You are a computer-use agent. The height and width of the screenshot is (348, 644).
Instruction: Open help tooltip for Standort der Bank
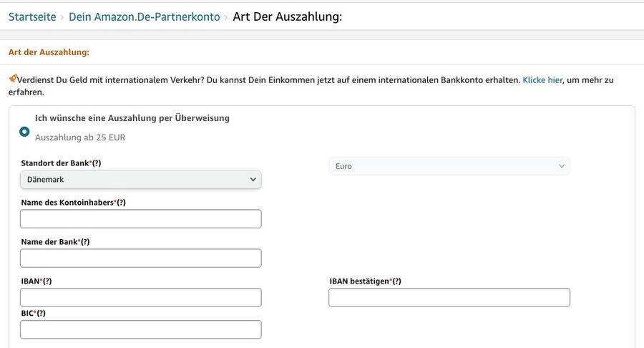[x=96, y=163]
